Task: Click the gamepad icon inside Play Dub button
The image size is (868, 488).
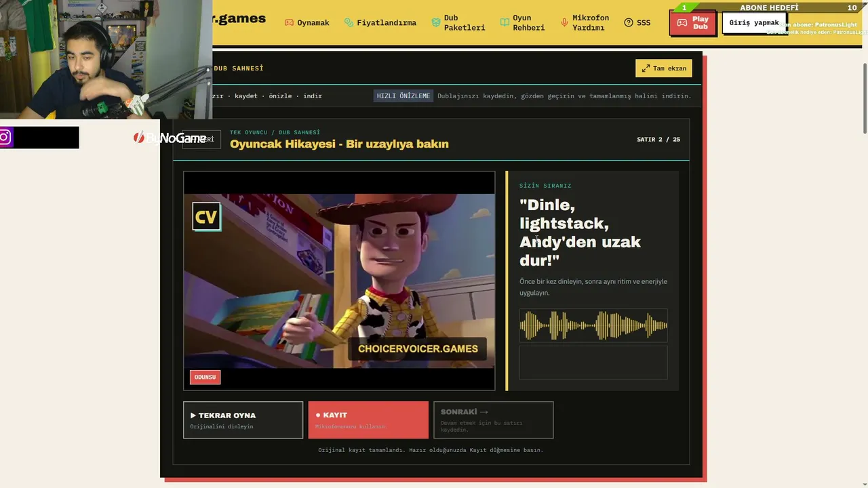Action: pyautogui.click(x=682, y=22)
